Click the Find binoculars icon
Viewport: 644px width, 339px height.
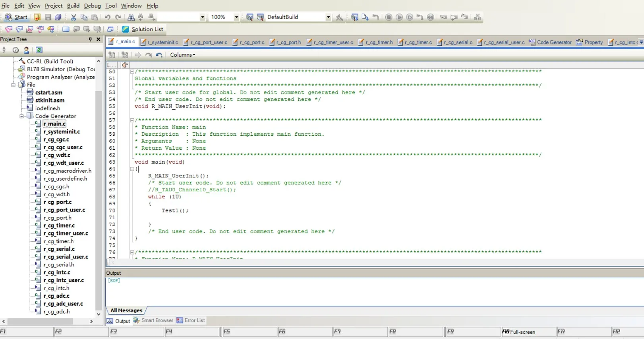tap(131, 17)
